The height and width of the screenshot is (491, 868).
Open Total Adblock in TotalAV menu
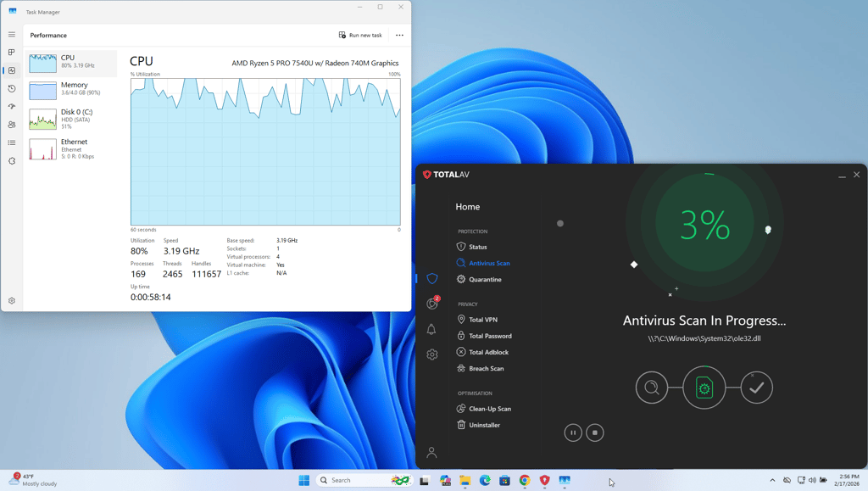click(x=482, y=352)
